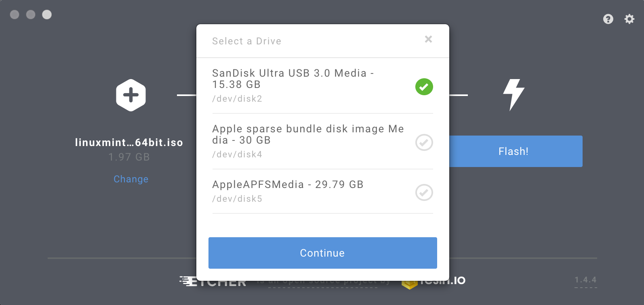Click the resin.io logo in footer
This screenshot has height=305, width=644.
tap(434, 282)
